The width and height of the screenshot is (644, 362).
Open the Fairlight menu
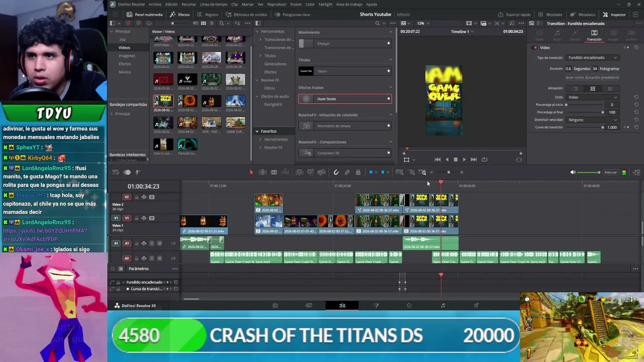tap(326, 5)
